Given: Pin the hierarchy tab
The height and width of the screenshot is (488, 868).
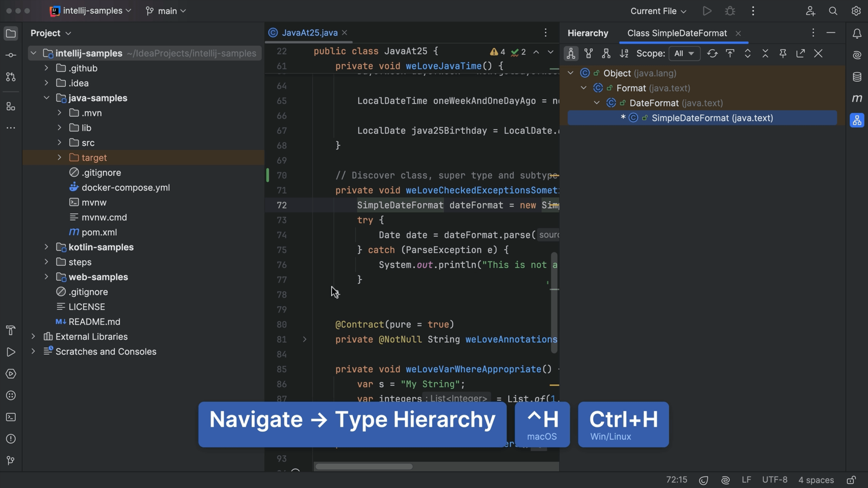Looking at the screenshot, I should point(783,53).
